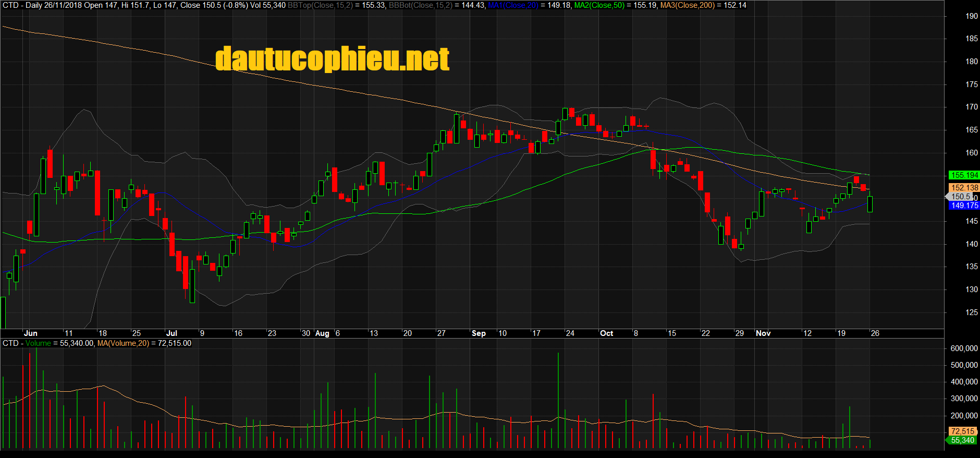The height and width of the screenshot is (458, 980).
Task: Click the 190 price axis value
Action: click(972, 16)
